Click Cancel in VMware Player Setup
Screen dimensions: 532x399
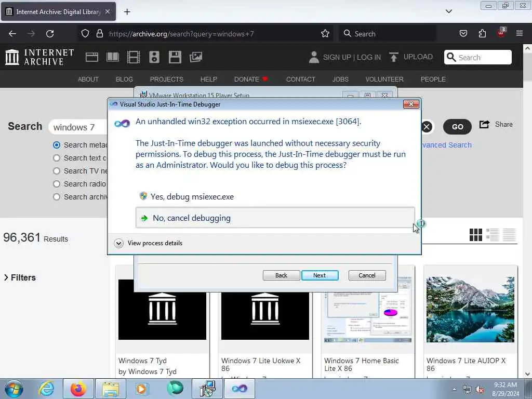367,275
